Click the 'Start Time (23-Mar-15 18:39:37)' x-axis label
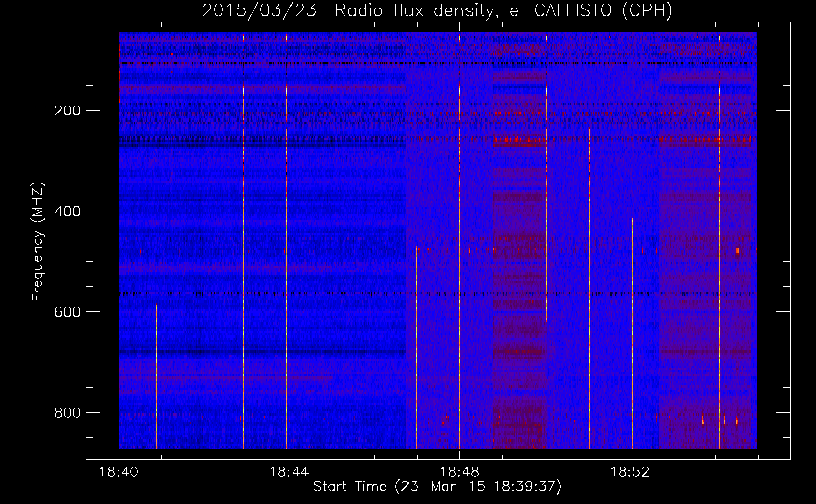The width and height of the screenshot is (816, 504). (x=437, y=487)
